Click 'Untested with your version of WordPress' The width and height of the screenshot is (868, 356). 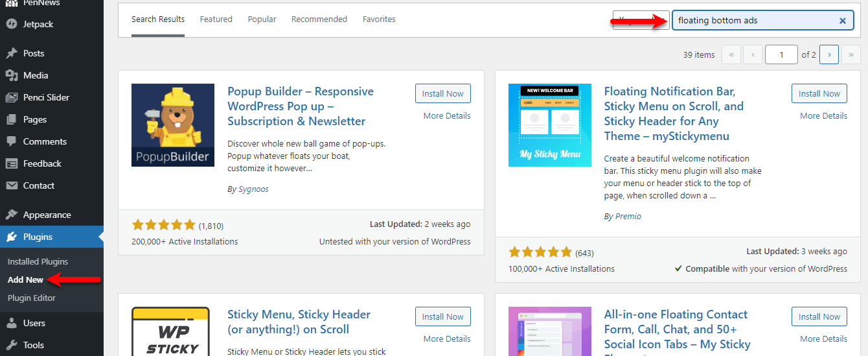[x=395, y=242]
